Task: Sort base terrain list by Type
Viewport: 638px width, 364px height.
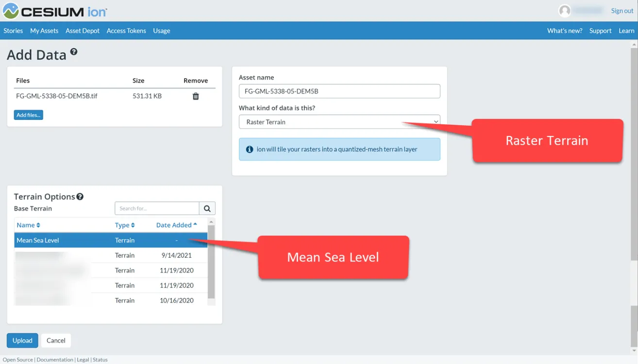Action: point(125,225)
